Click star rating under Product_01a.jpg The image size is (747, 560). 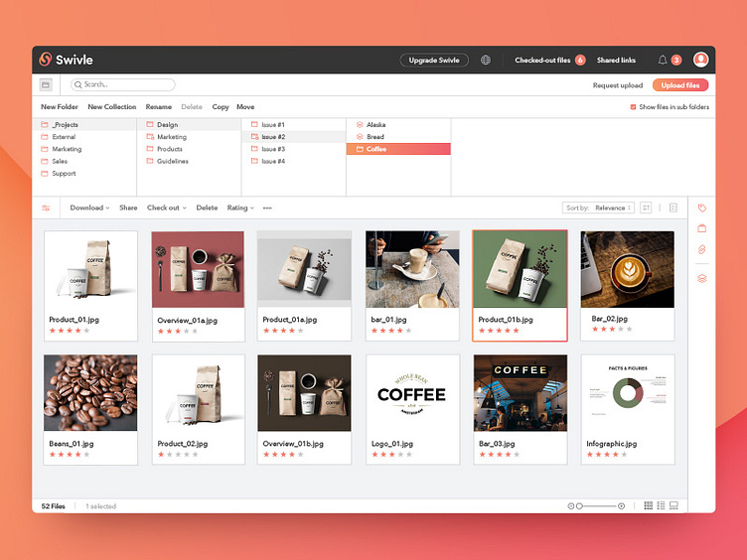pyautogui.click(x=283, y=331)
